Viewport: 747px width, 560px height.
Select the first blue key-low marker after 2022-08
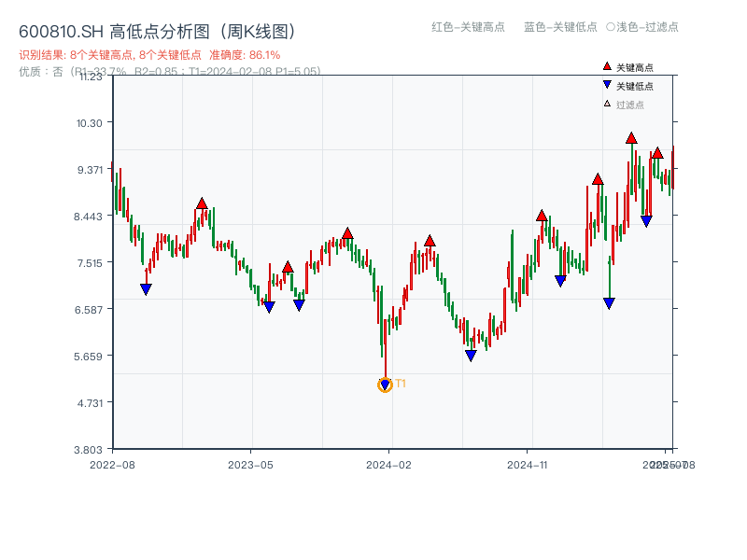click(x=146, y=289)
